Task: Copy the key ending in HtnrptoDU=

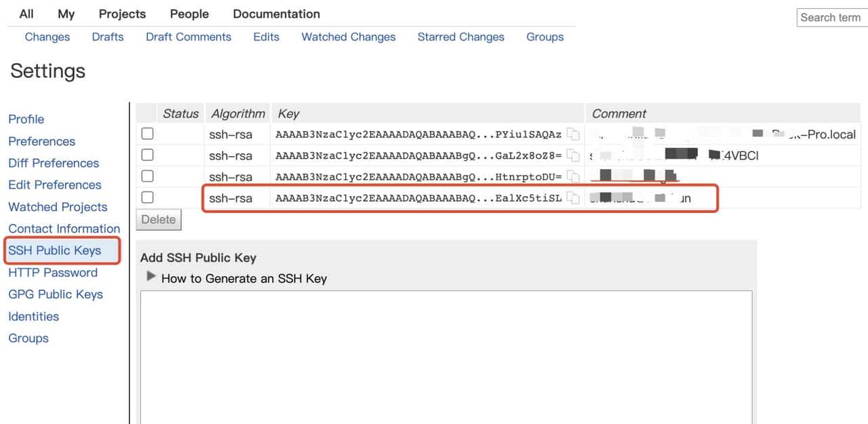Action: point(573,176)
